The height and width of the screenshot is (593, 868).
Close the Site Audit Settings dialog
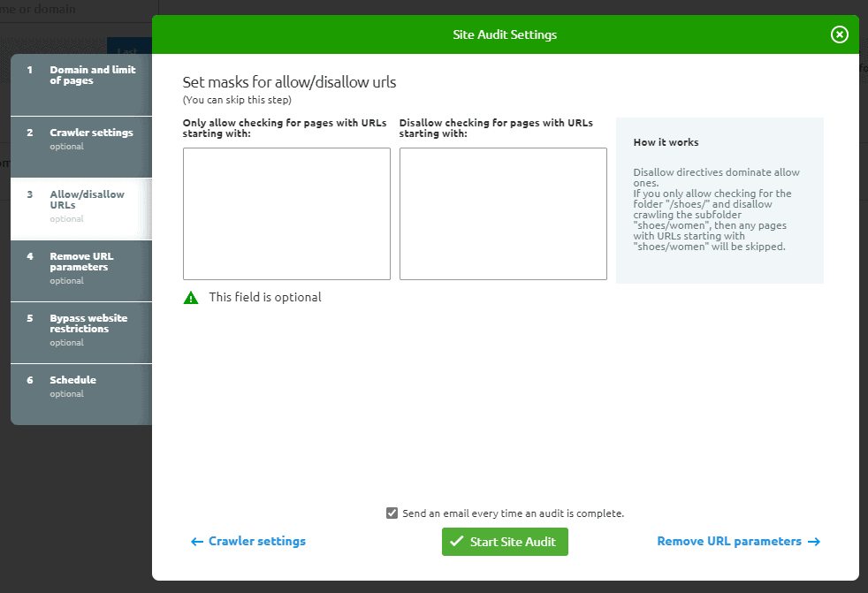point(839,34)
